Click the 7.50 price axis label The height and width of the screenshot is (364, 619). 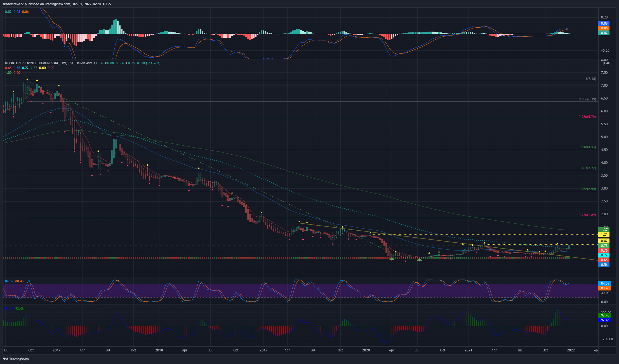click(604, 73)
